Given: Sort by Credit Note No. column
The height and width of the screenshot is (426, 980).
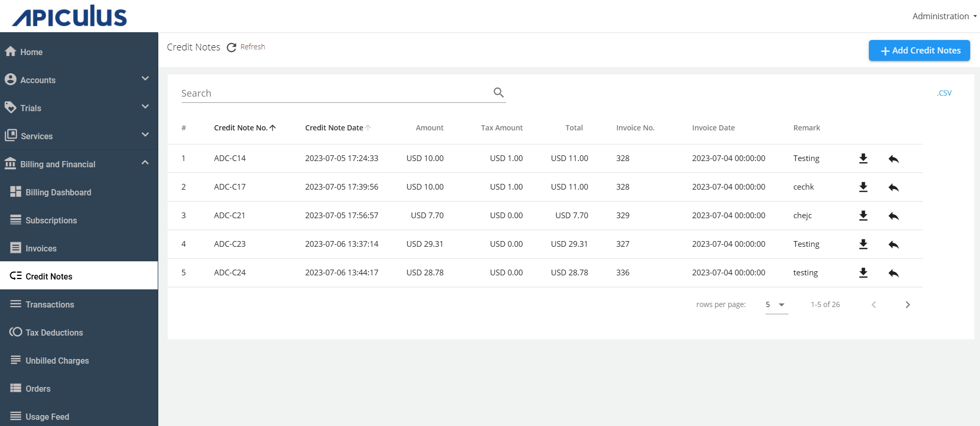Looking at the screenshot, I should click(244, 128).
